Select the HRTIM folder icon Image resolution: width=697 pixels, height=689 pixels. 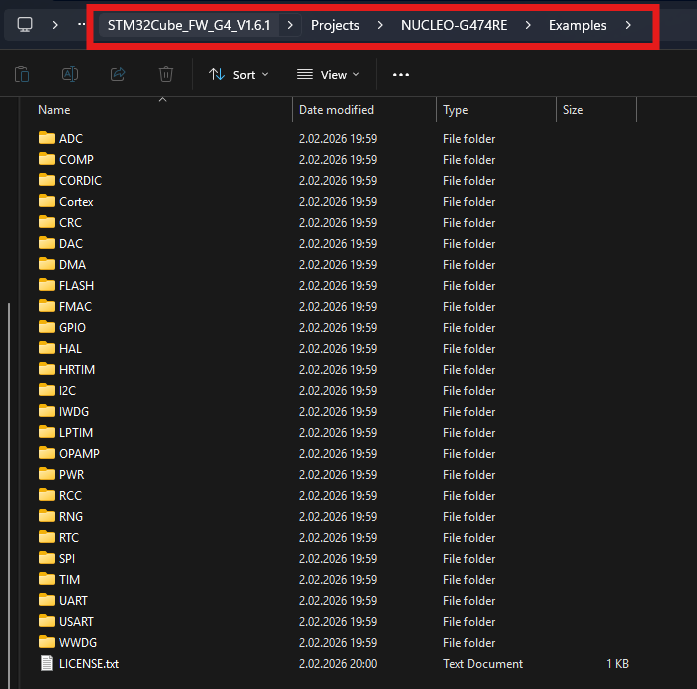pyautogui.click(x=46, y=369)
